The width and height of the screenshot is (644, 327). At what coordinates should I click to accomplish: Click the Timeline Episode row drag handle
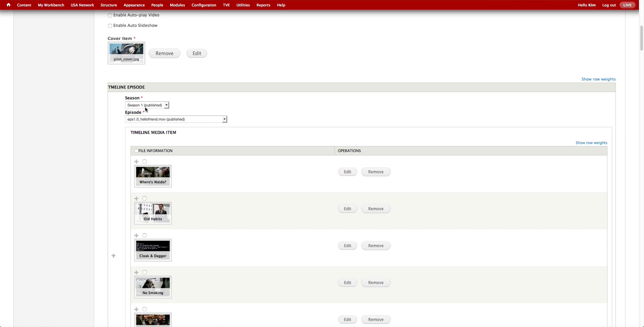(113, 256)
